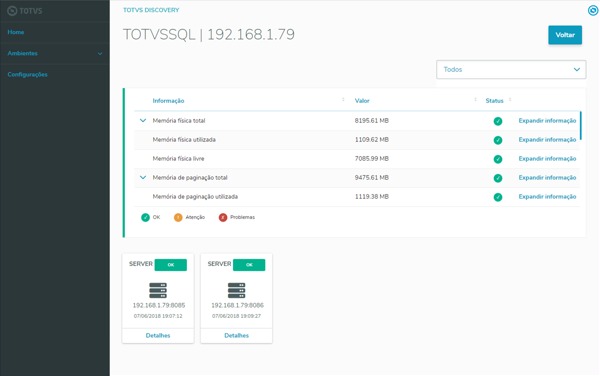The height and width of the screenshot is (376, 600).
Task: Click Expandir informação for Memória física livre
Action: point(547,158)
